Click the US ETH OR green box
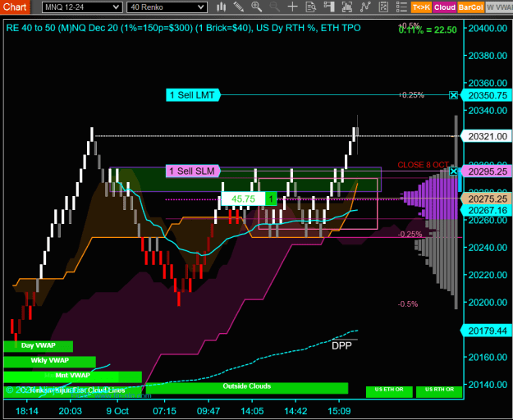Image resolution: width=513 pixels, height=420 pixels. pos(389,391)
